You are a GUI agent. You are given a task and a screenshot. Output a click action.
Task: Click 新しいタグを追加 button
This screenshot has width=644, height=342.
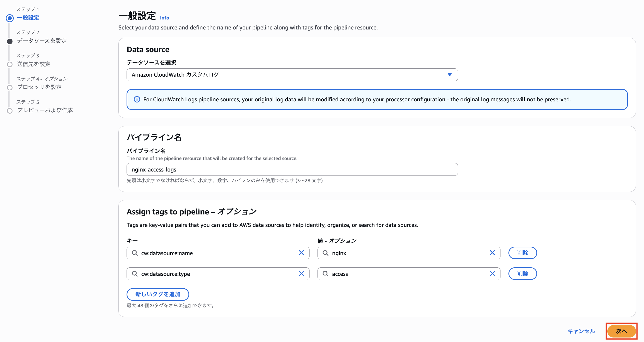[x=158, y=294]
